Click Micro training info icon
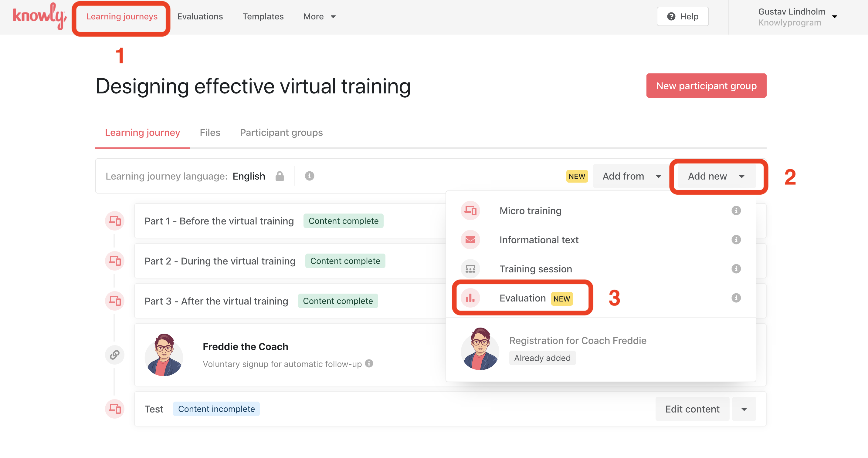Screen dimensions: 868x458 pos(736,210)
